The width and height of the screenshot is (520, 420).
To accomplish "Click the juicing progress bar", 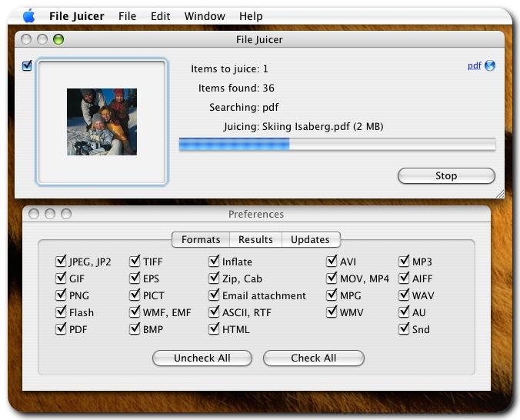I will click(337, 145).
